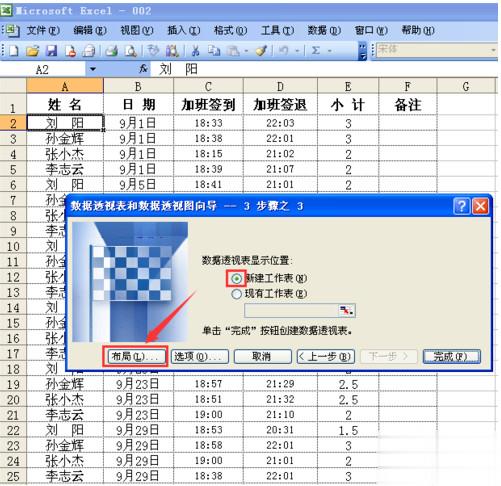
Task: Click the Print icon in the toolbar
Action: pos(112,51)
